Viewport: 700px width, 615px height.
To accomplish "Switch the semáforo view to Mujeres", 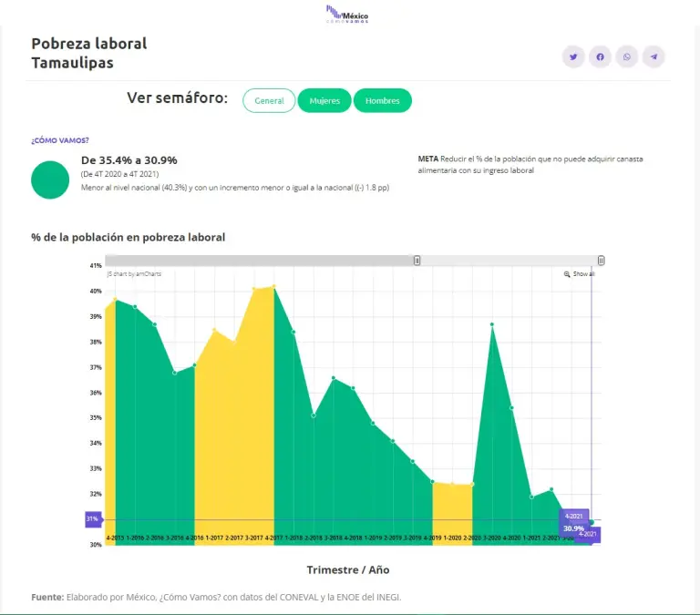I will click(x=324, y=100).
